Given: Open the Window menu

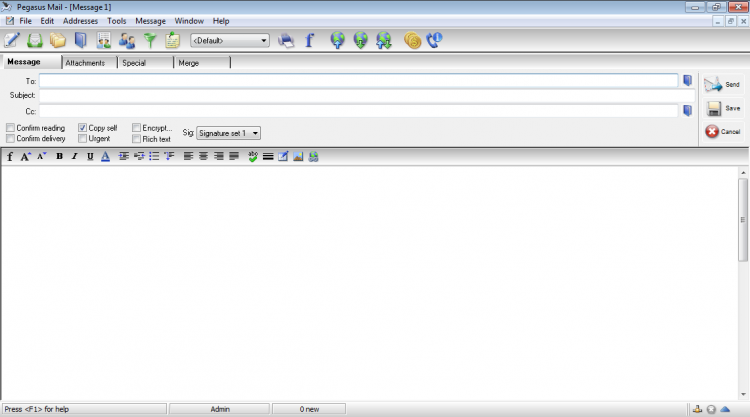Looking at the screenshot, I should 189,21.
